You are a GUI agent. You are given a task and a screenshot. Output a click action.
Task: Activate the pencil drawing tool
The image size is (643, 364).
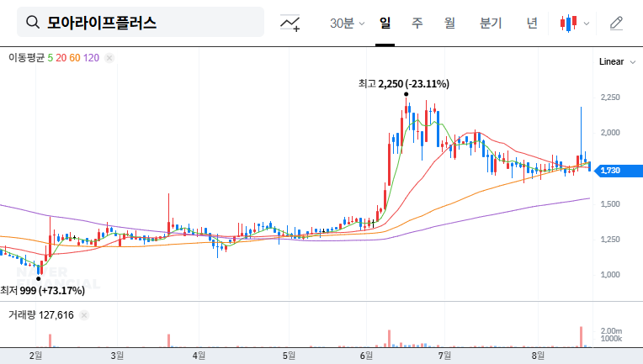coord(616,23)
